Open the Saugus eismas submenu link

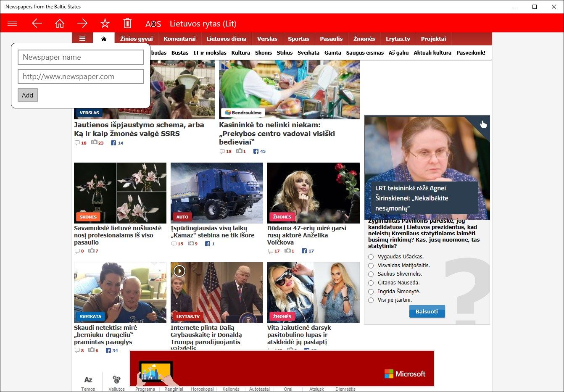pyautogui.click(x=365, y=53)
